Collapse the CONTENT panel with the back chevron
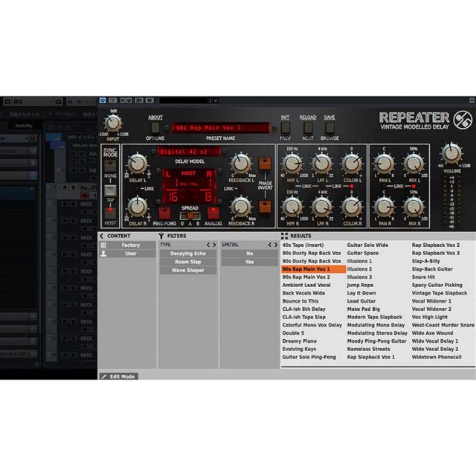The image size is (476, 476). 102,236
